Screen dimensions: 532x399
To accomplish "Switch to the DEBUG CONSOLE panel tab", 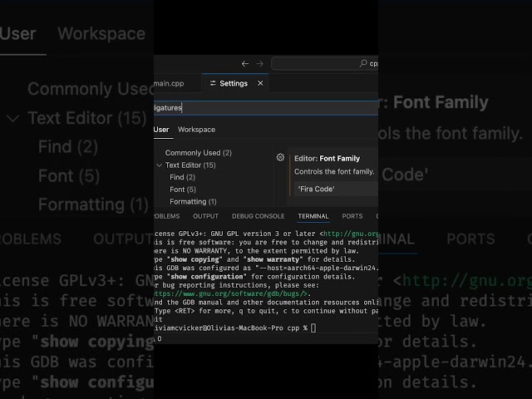I will pyautogui.click(x=258, y=216).
